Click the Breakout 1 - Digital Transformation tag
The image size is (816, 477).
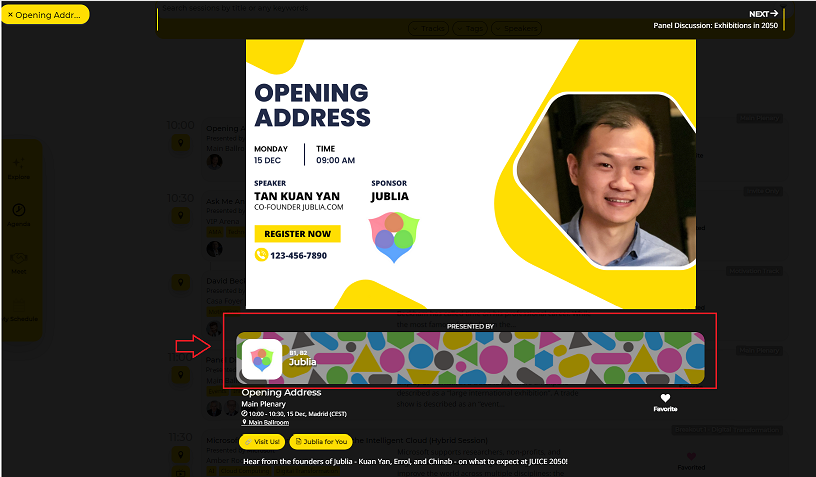(728, 430)
